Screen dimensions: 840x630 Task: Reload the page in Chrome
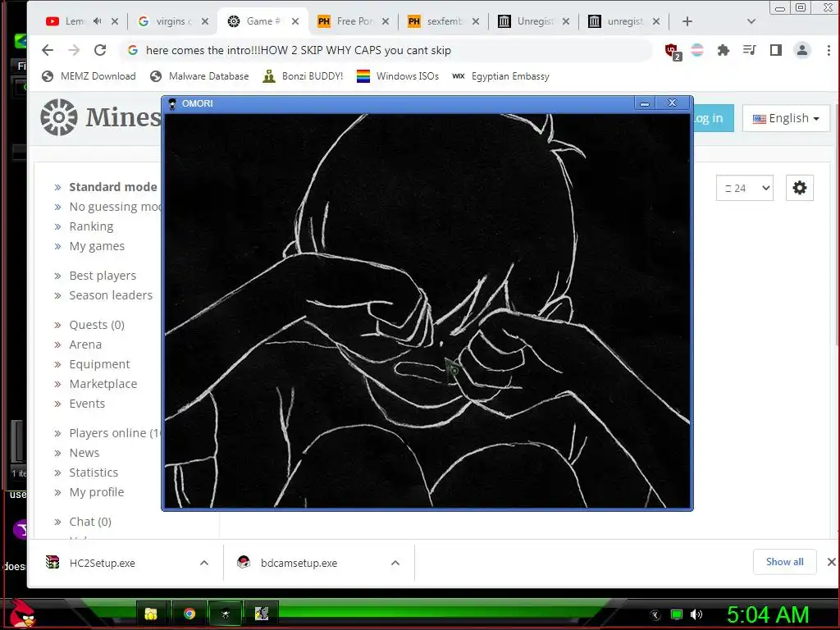click(x=100, y=50)
